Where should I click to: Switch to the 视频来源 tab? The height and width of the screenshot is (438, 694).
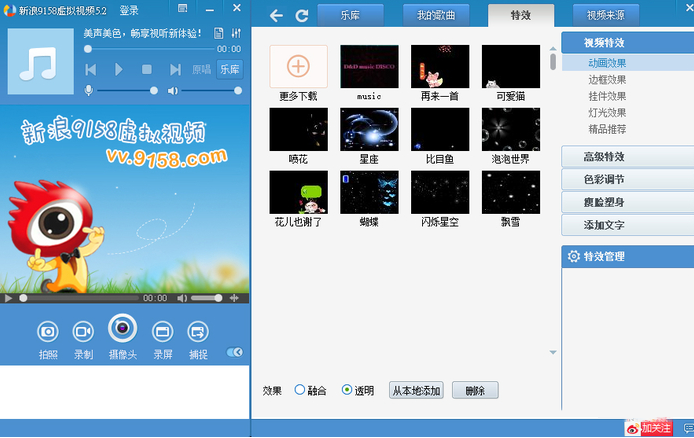[x=605, y=15]
